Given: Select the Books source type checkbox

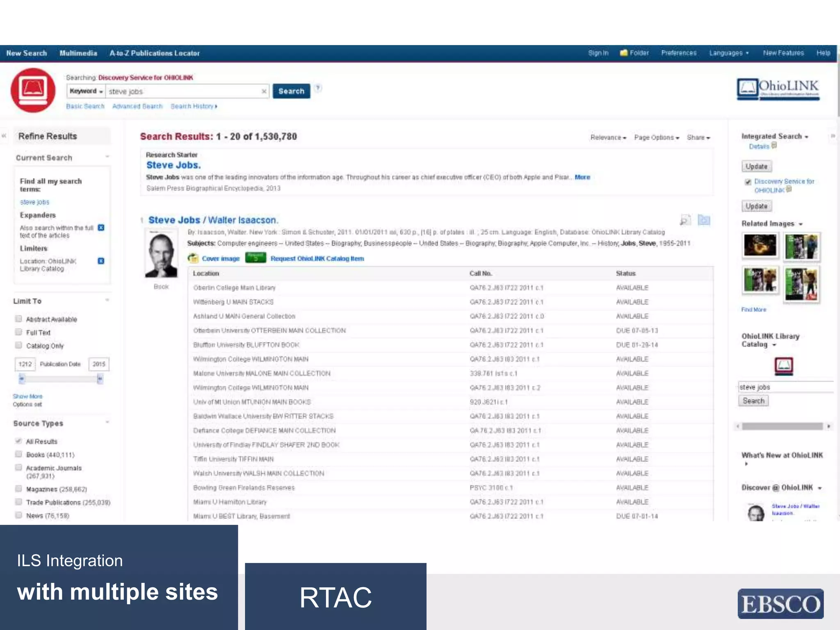Looking at the screenshot, I should click(x=18, y=454).
